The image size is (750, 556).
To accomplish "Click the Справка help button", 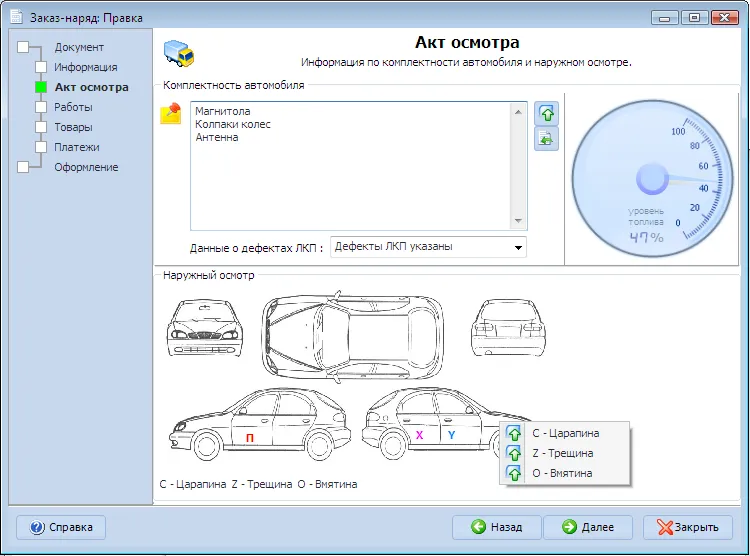I will 61,527.
